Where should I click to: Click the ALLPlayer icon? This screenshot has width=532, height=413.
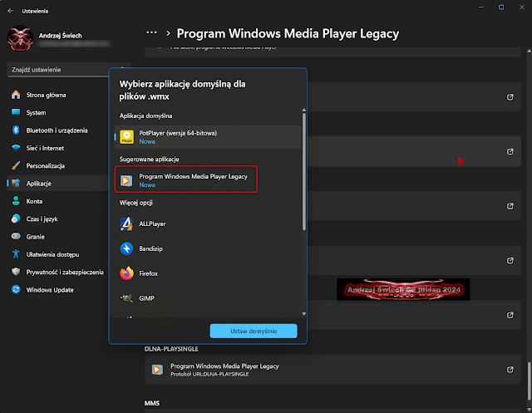pos(126,224)
